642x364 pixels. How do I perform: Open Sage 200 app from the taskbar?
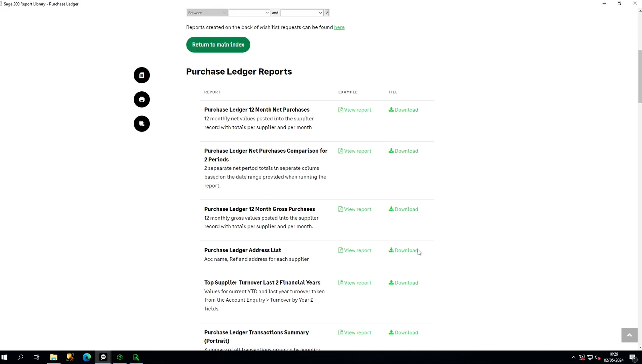pyautogui.click(x=103, y=357)
